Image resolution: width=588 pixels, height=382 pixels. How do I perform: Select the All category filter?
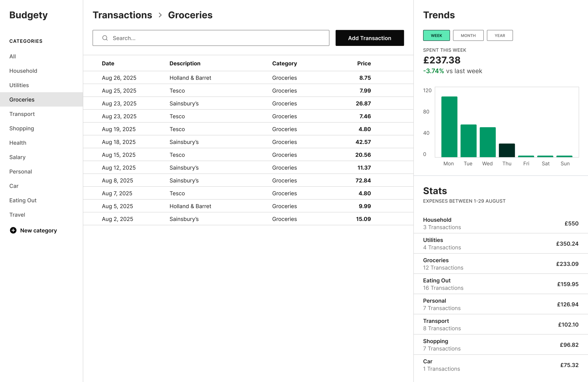[x=12, y=56]
